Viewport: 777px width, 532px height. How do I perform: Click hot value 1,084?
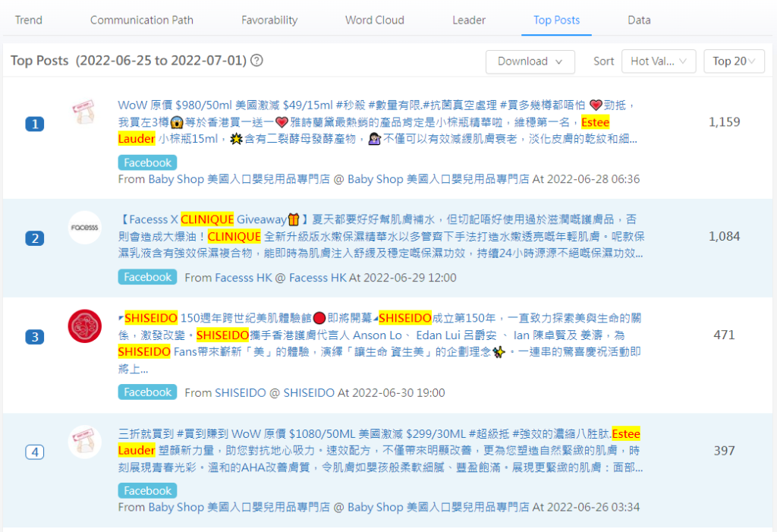724,237
